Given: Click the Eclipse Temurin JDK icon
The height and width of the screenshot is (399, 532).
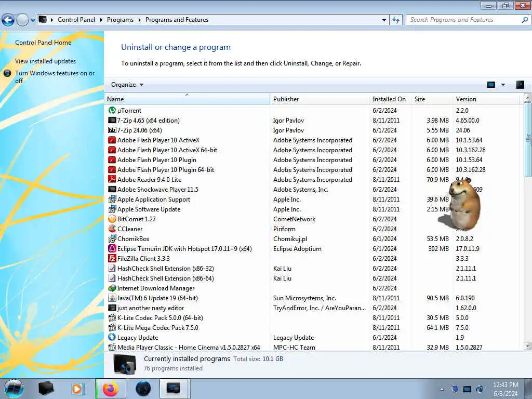Looking at the screenshot, I should [112, 248].
